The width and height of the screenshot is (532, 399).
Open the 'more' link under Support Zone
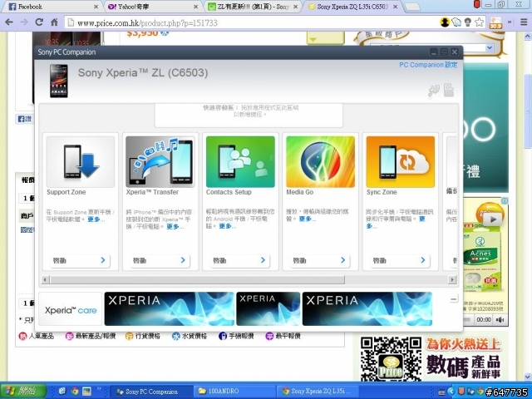pos(96,219)
